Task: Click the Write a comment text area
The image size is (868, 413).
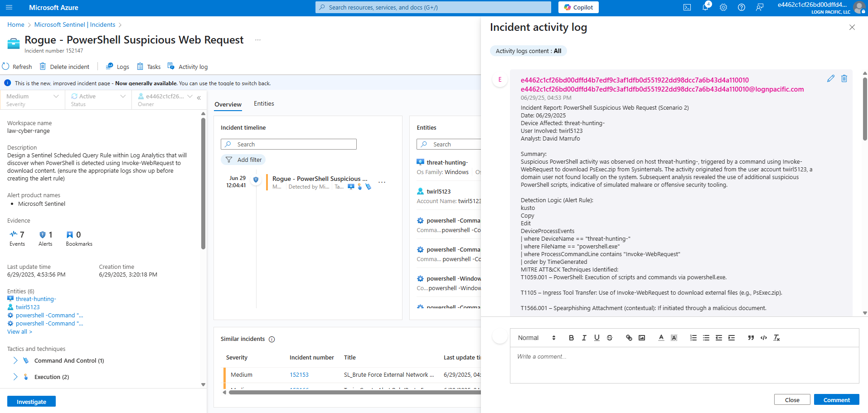Action: 684,365
